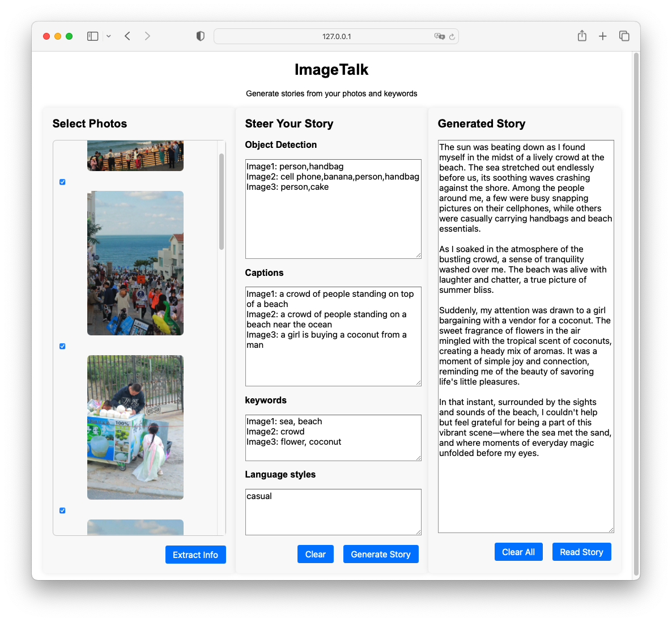The height and width of the screenshot is (622, 672).
Task: Uncheck the crowded seaside street photo
Action: pyautogui.click(x=62, y=346)
